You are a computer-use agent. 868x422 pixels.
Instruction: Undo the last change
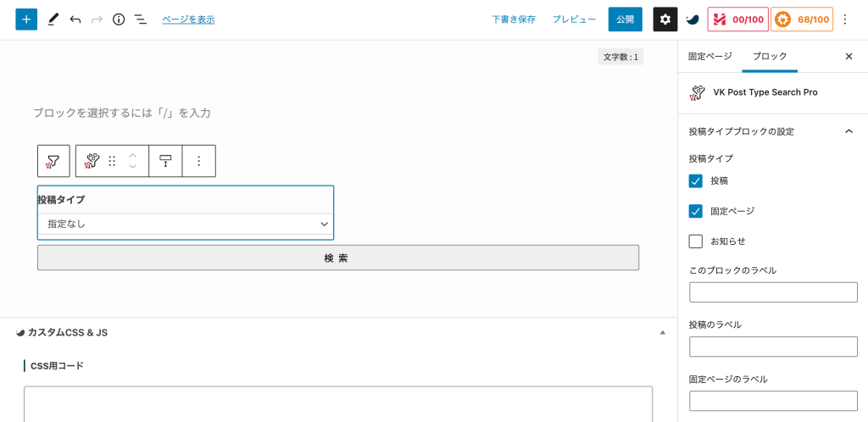(75, 19)
